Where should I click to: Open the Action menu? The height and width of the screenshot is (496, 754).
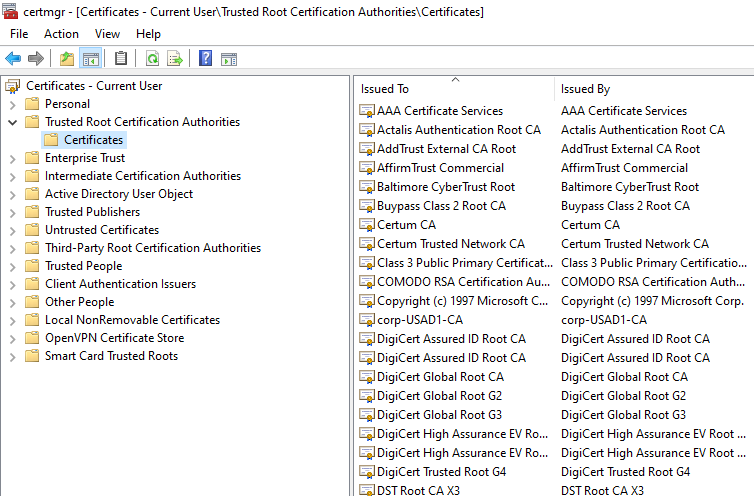point(61,34)
